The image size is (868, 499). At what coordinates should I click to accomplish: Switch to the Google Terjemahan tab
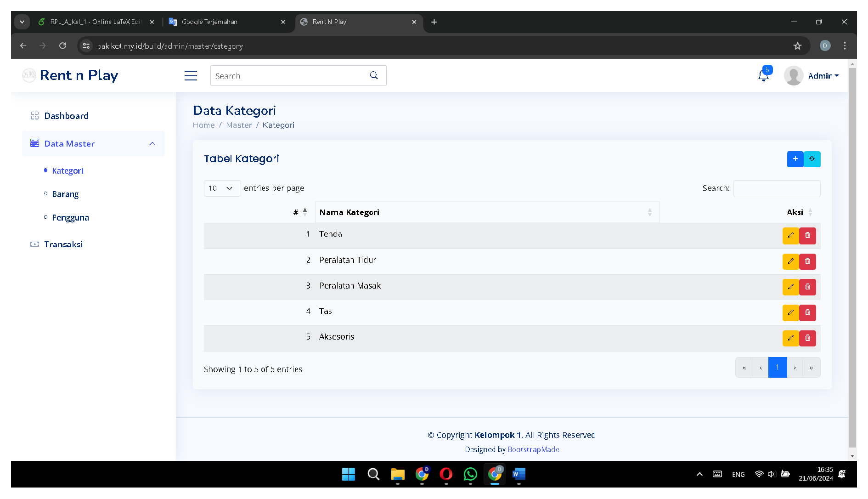pos(225,22)
